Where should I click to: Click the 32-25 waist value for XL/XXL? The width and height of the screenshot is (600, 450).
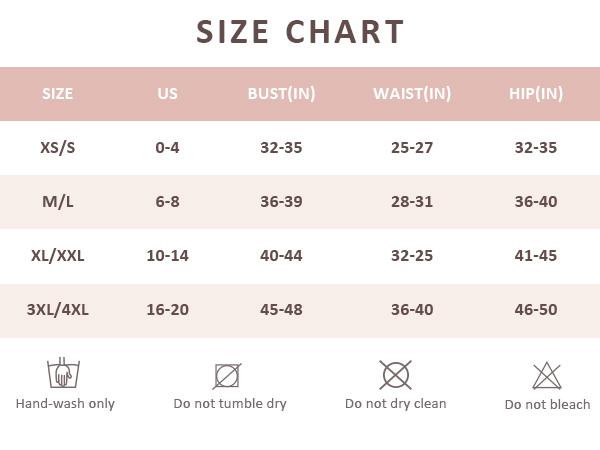click(x=412, y=255)
